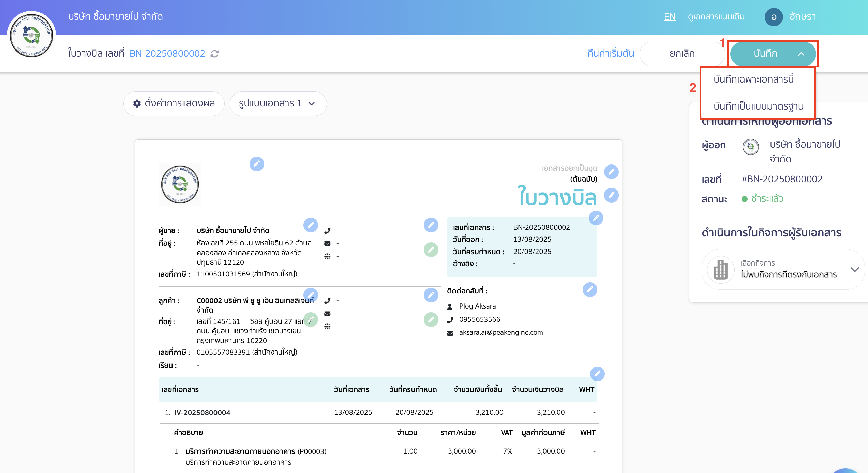Switch language with EN link
Image resolution: width=868 pixels, height=473 pixels.
(670, 16)
